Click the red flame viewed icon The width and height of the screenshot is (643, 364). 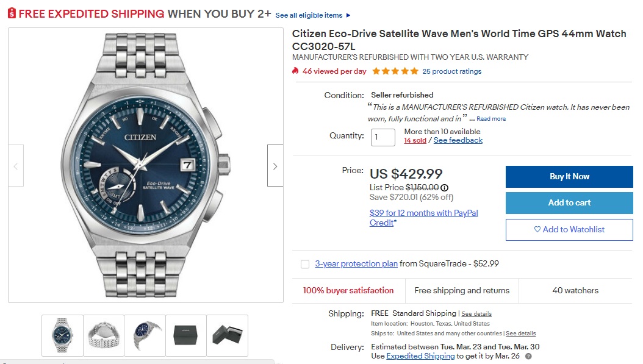(296, 71)
